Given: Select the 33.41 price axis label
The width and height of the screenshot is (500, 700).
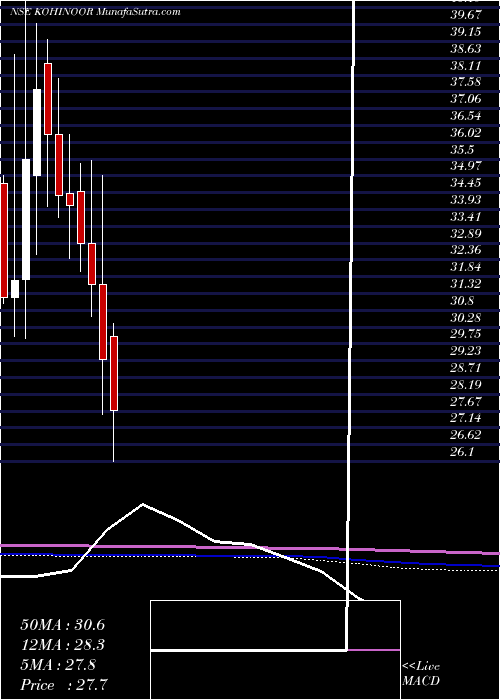Looking at the screenshot, I should [466, 217].
